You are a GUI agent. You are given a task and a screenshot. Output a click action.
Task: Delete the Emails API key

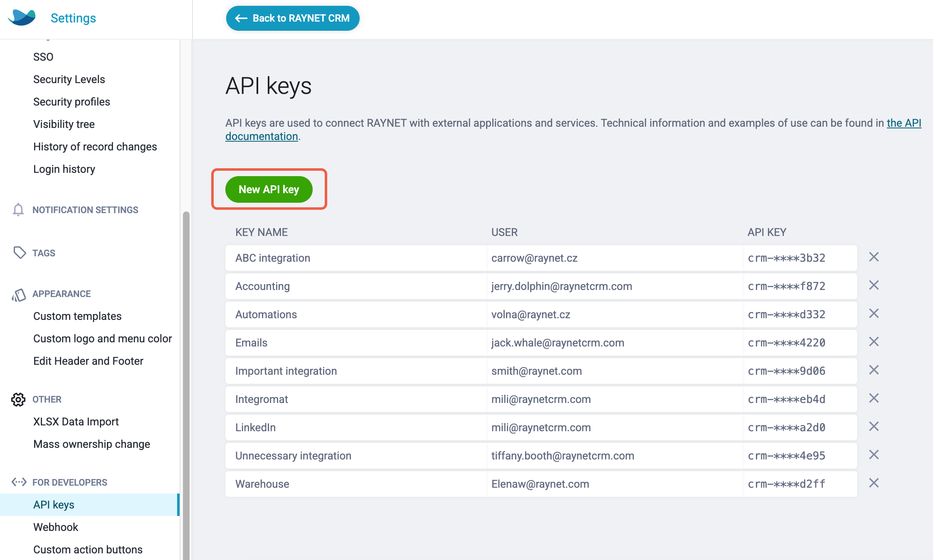(x=874, y=342)
